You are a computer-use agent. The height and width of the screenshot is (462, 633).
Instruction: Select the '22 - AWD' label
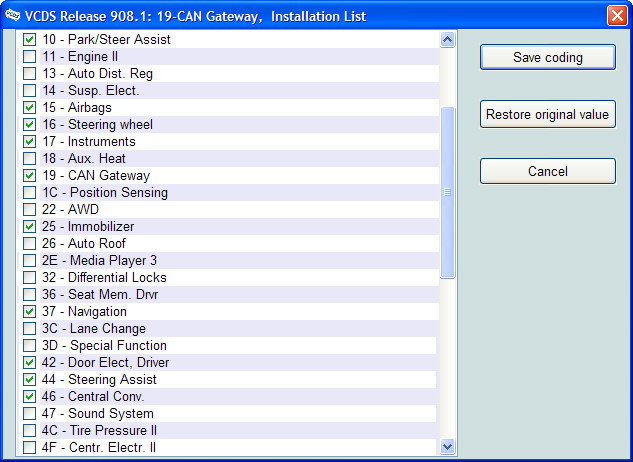coord(70,210)
